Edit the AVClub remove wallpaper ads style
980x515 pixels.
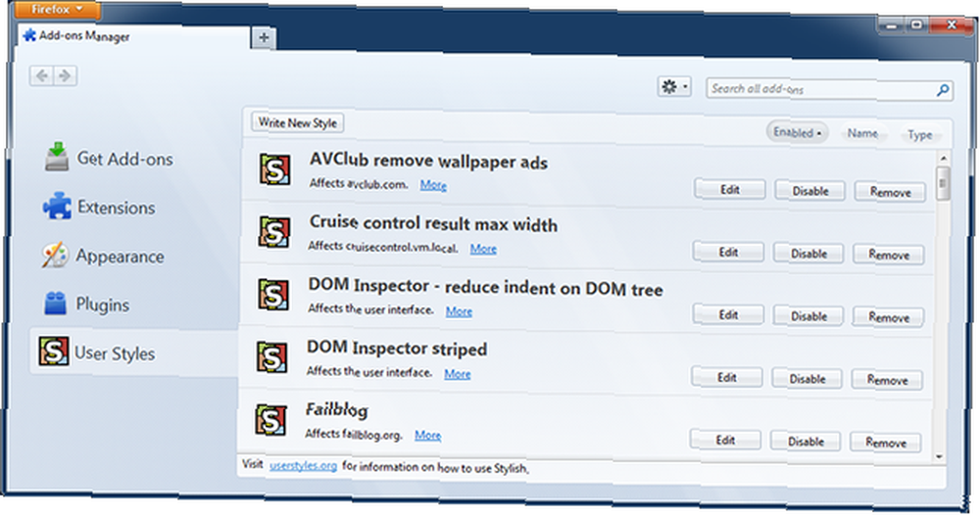click(x=730, y=189)
